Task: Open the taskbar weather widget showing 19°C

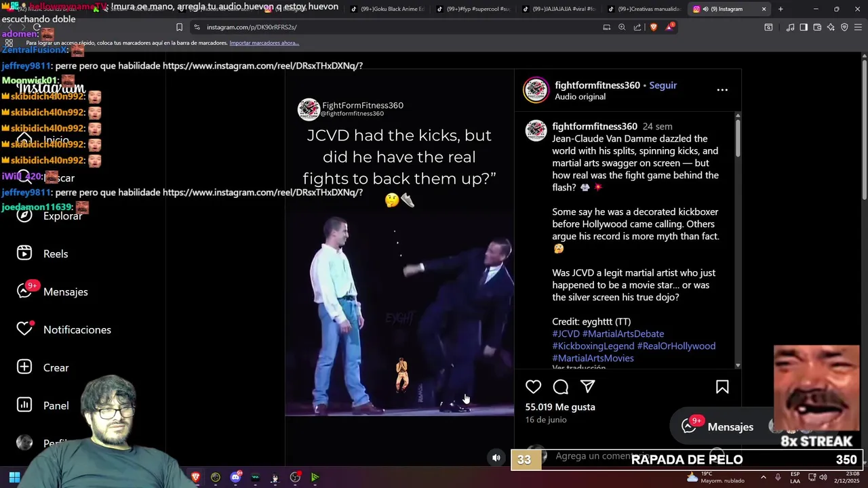Action: [x=716, y=477]
